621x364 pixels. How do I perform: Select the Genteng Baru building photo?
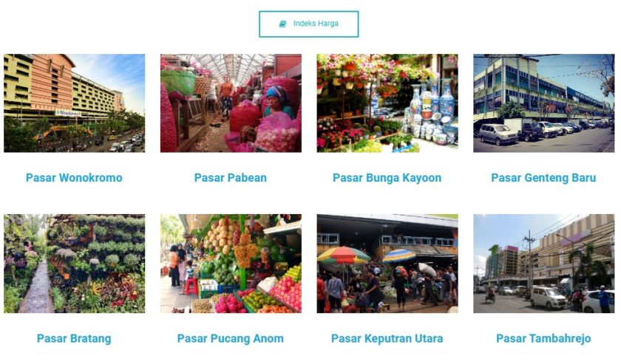544,103
